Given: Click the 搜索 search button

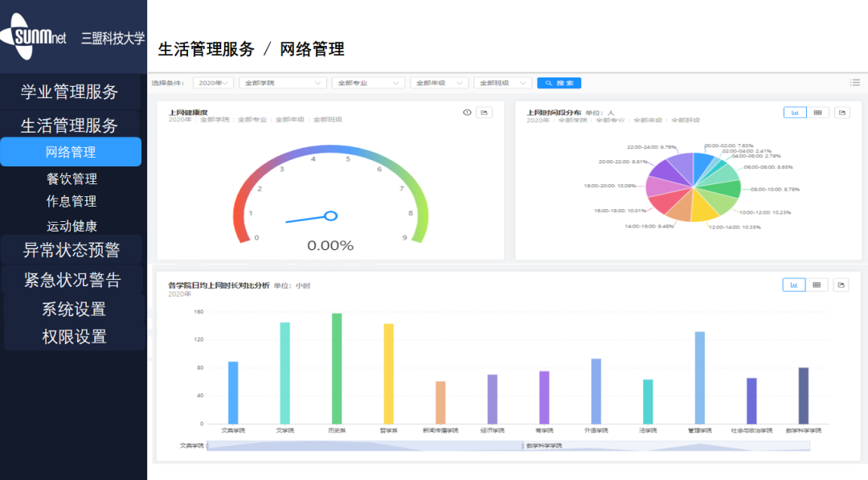Looking at the screenshot, I should tap(559, 82).
